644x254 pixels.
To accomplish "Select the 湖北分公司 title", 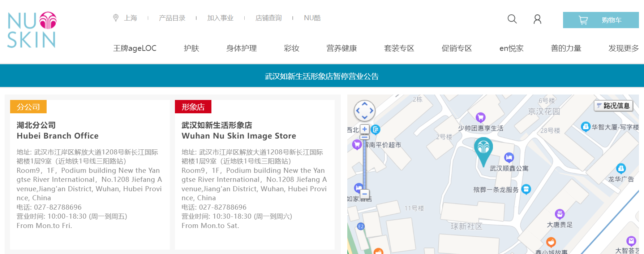I will pyautogui.click(x=36, y=125).
